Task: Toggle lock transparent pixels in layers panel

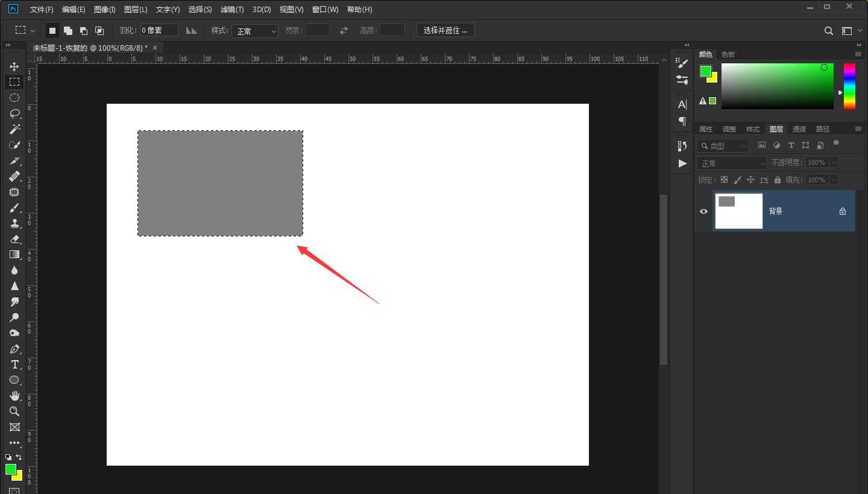Action: 724,180
